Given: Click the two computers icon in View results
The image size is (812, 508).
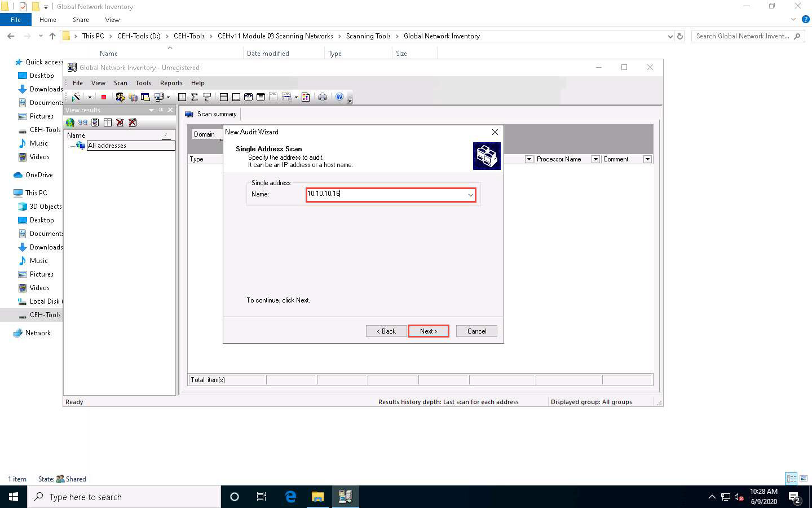Looking at the screenshot, I should click(83, 122).
